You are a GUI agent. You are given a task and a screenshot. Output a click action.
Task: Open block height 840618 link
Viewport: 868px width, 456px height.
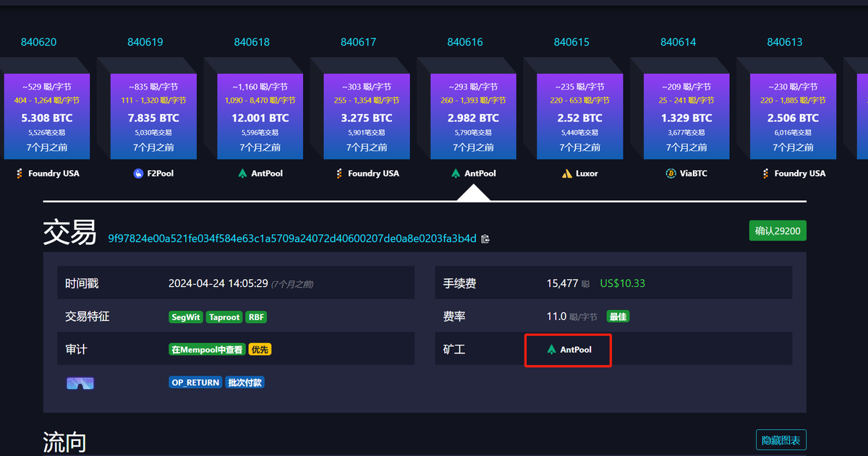[252, 42]
